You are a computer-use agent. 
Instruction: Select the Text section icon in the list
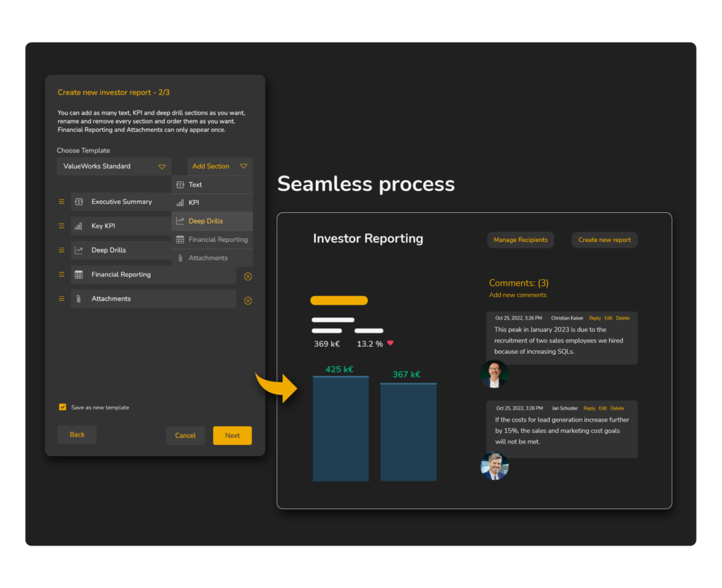coord(182,184)
